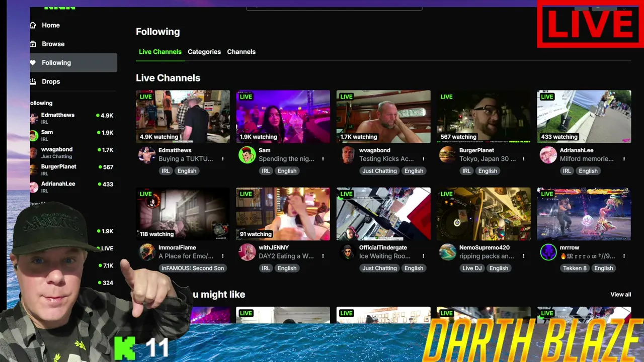
Task: Click the English tag under BurgerPlanet stream
Action: (x=488, y=171)
